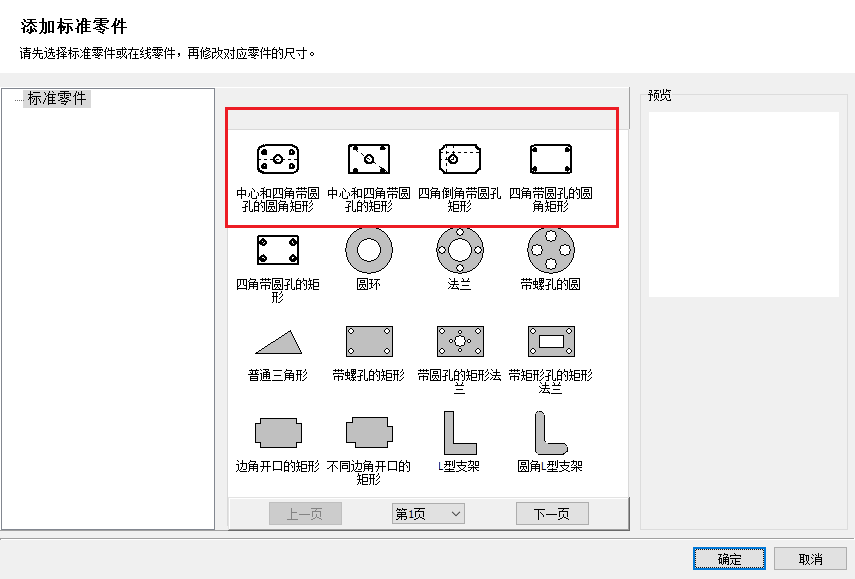Click the 四角带圆孔的矩形 part icon
855x579 pixels.
(278, 250)
